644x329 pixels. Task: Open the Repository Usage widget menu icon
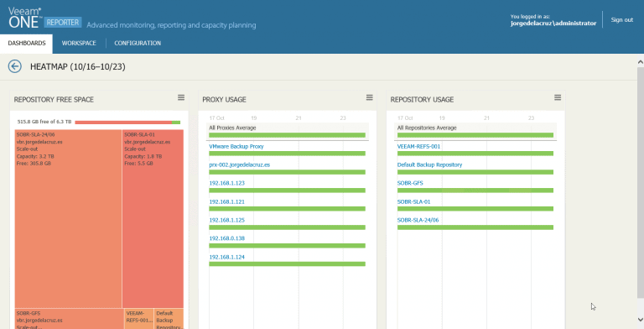pos(558,97)
